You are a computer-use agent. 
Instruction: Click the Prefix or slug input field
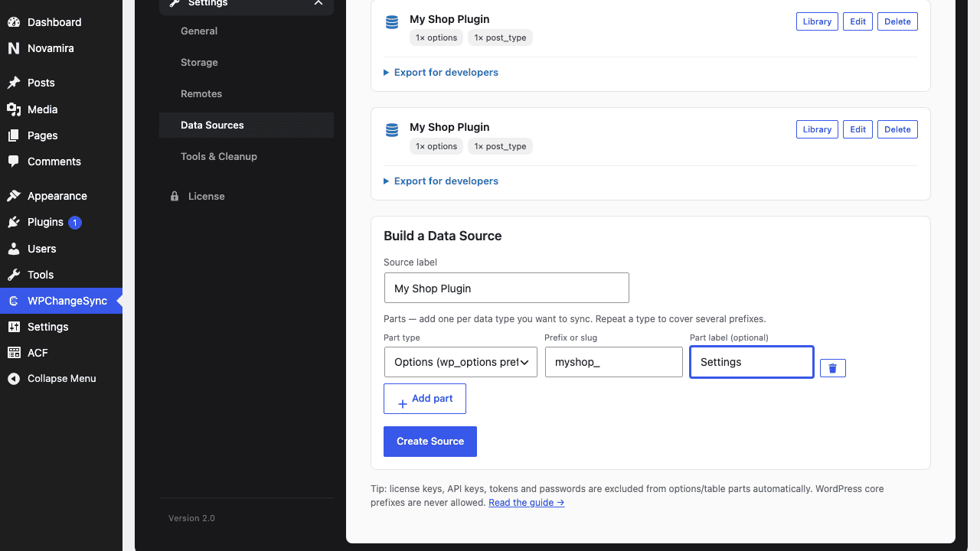click(614, 362)
